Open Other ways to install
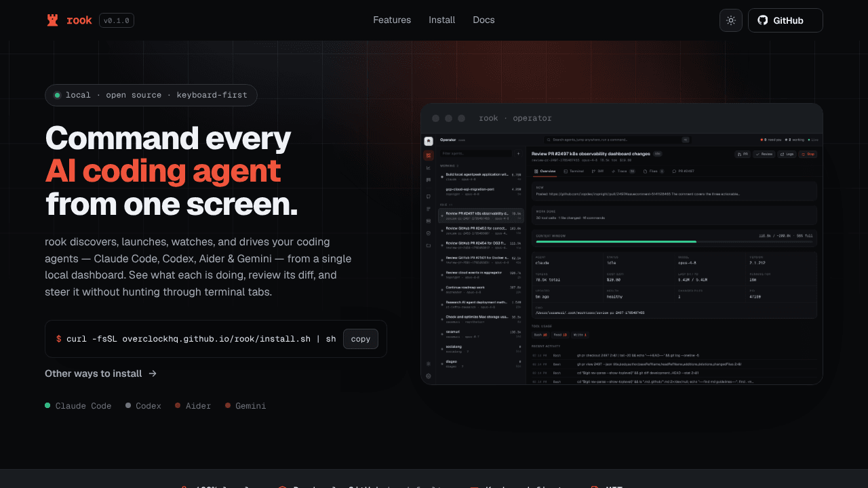This screenshot has height=488, width=868. click(x=101, y=373)
